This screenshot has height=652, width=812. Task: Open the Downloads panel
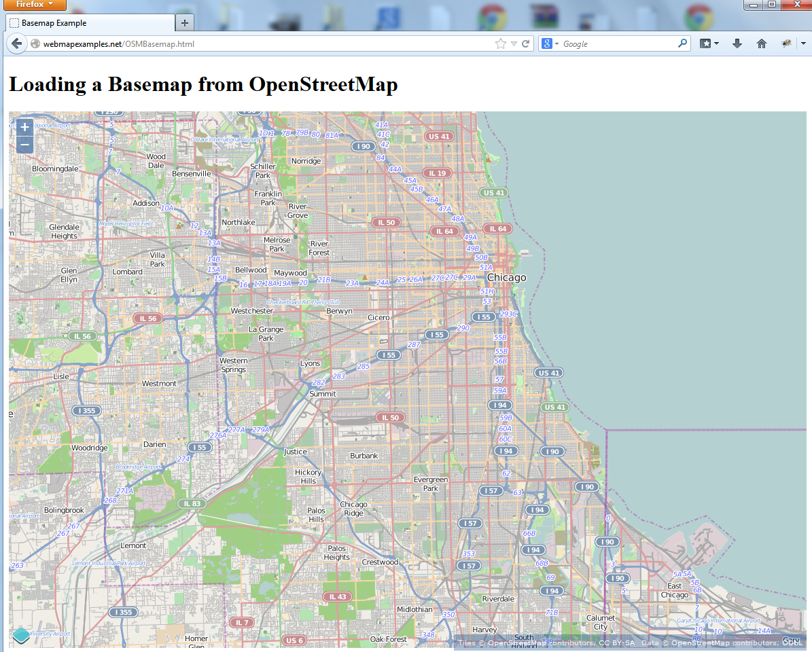tap(737, 43)
